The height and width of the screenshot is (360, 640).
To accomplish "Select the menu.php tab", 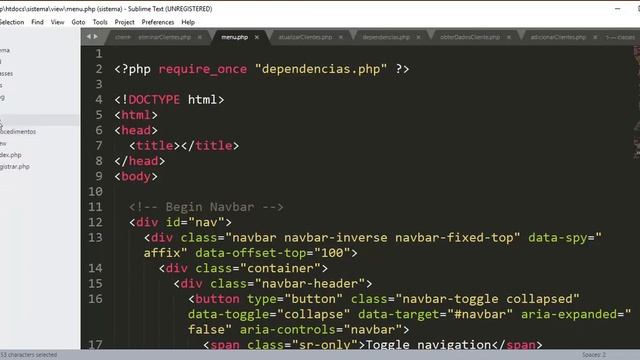I will [x=234, y=37].
